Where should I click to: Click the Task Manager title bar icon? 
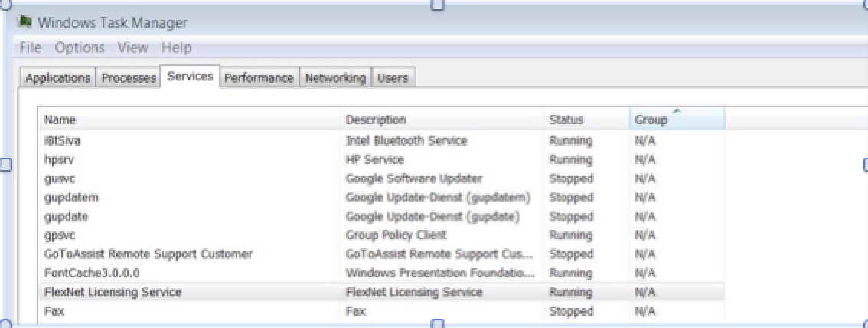[24, 21]
